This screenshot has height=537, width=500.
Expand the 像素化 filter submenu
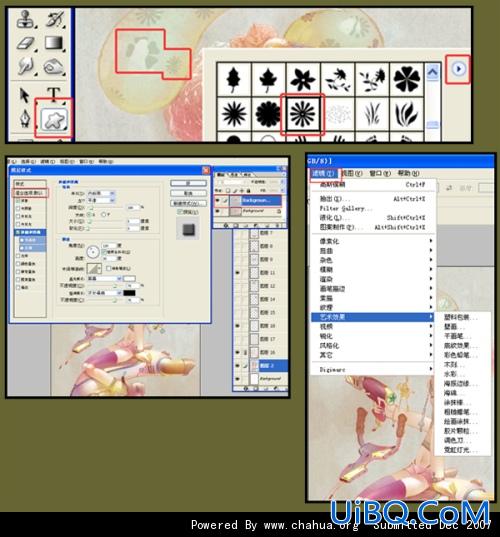pyautogui.click(x=373, y=241)
